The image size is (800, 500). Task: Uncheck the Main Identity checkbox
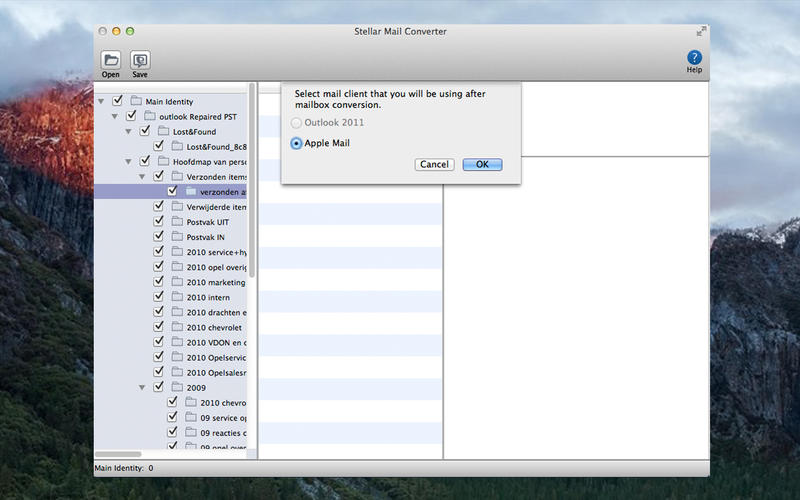coord(118,100)
